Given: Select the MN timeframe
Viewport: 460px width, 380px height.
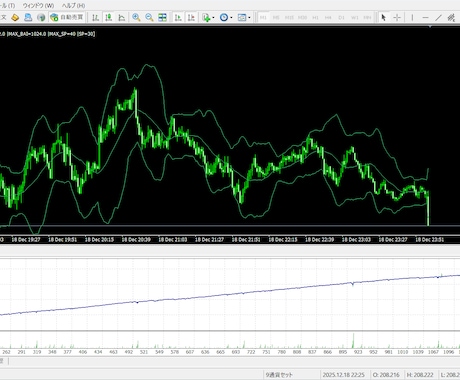Looking at the screenshot, I should pos(367,17).
